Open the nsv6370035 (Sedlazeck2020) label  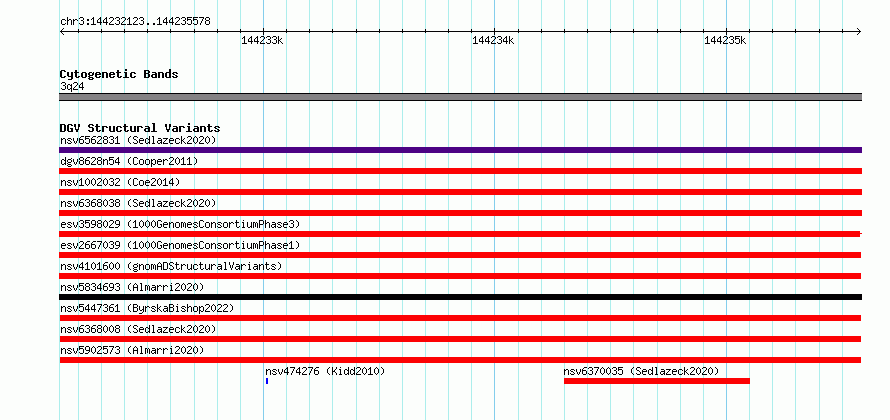pos(641,371)
